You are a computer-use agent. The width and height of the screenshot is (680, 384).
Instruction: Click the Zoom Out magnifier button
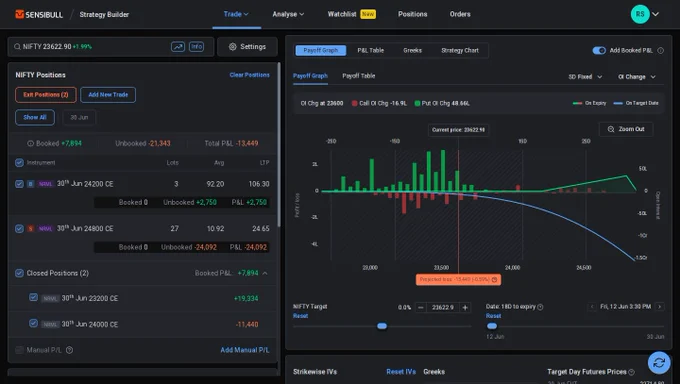pyautogui.click(x=626, y=129)
